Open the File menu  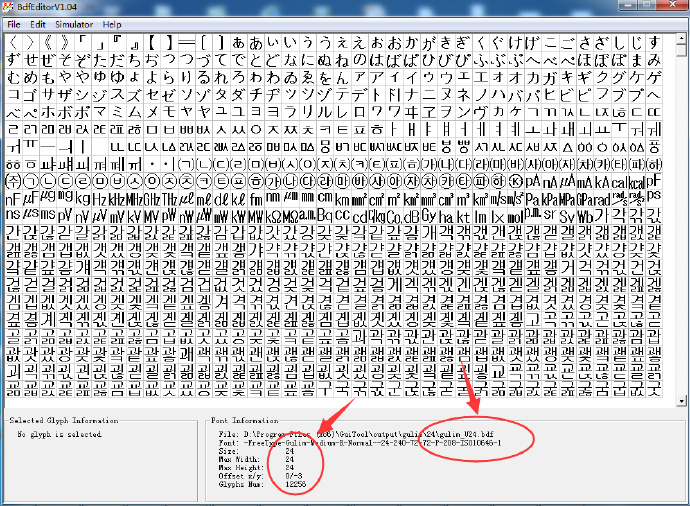14,25
